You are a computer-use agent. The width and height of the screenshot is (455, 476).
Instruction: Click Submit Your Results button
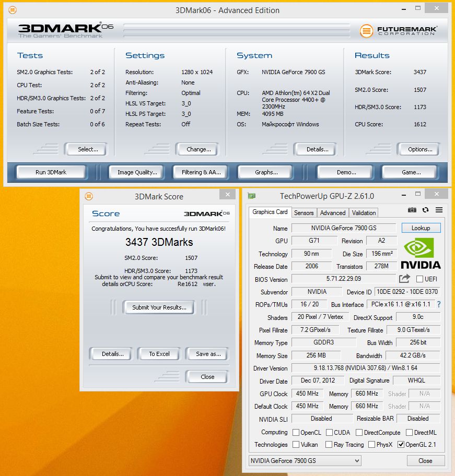point(159,307)
